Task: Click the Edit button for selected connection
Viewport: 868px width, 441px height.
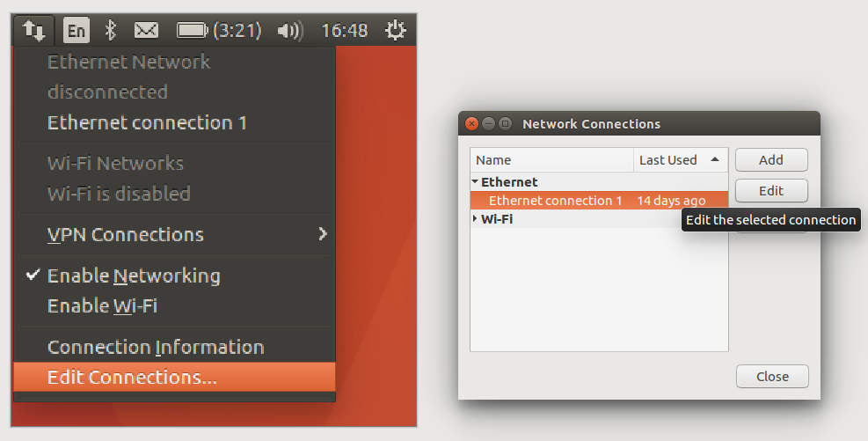Action: tap(770, 190)
